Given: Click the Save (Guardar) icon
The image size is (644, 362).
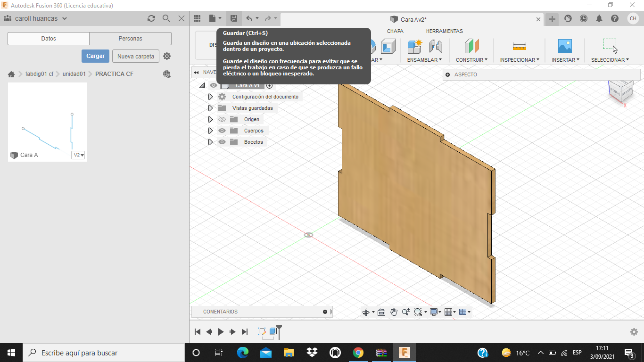Looking at the screenshot, I should pos(233,18).
